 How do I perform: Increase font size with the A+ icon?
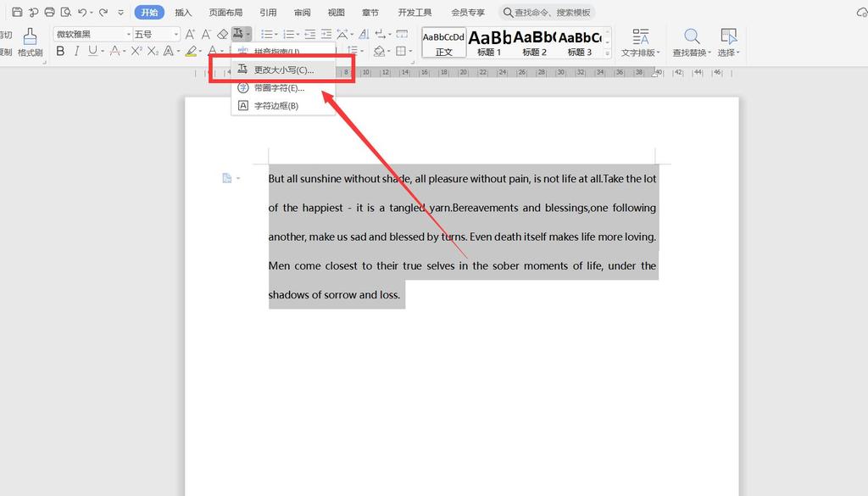coord(190,34)
